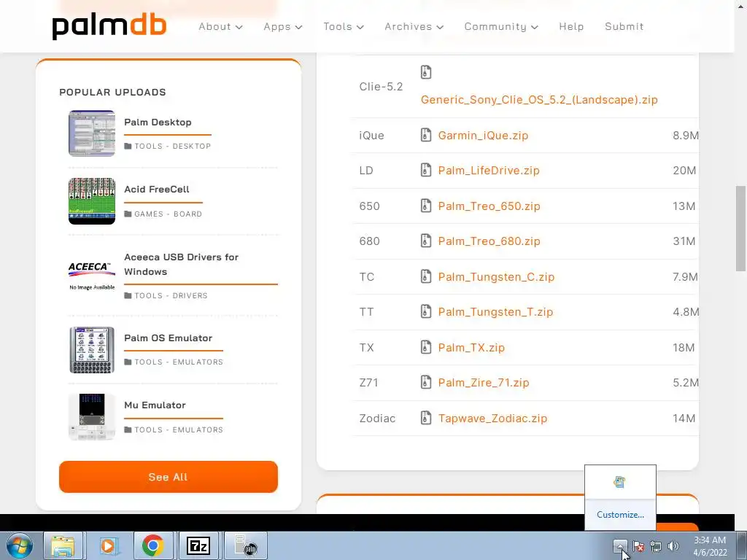Click the hidden tray icon in the popup

(x=619, y=482)
